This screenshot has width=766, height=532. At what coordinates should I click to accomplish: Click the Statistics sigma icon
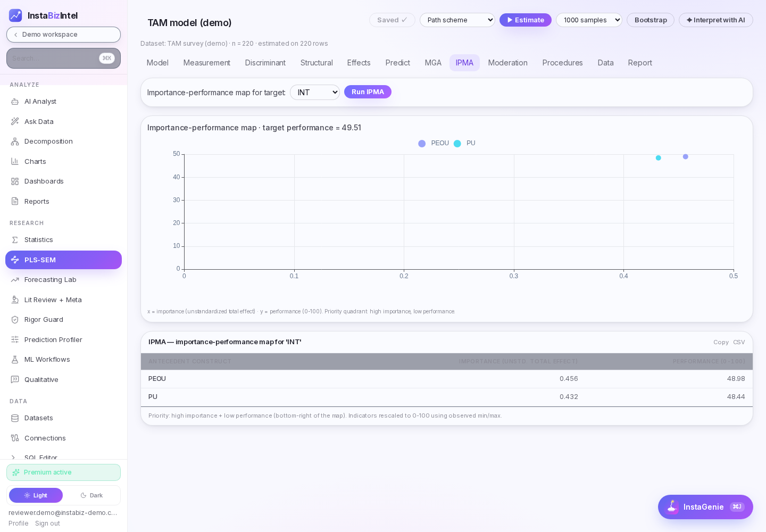[x=15, y=240]
